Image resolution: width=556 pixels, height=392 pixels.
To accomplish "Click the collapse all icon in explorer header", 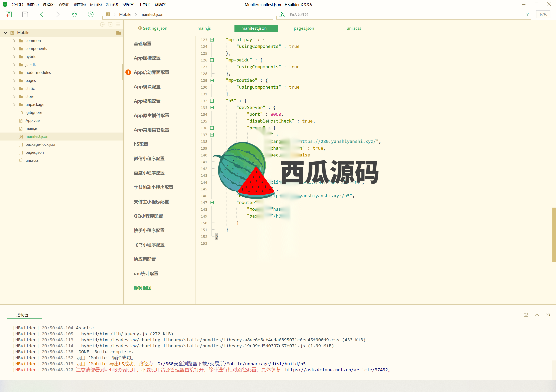I will (x=110, y=24).
